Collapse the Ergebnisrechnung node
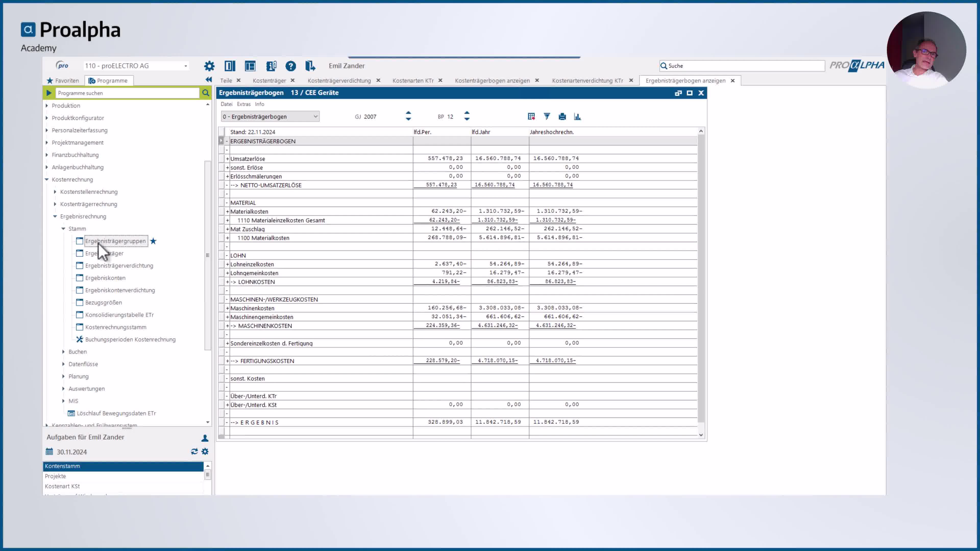 (55, 216)
